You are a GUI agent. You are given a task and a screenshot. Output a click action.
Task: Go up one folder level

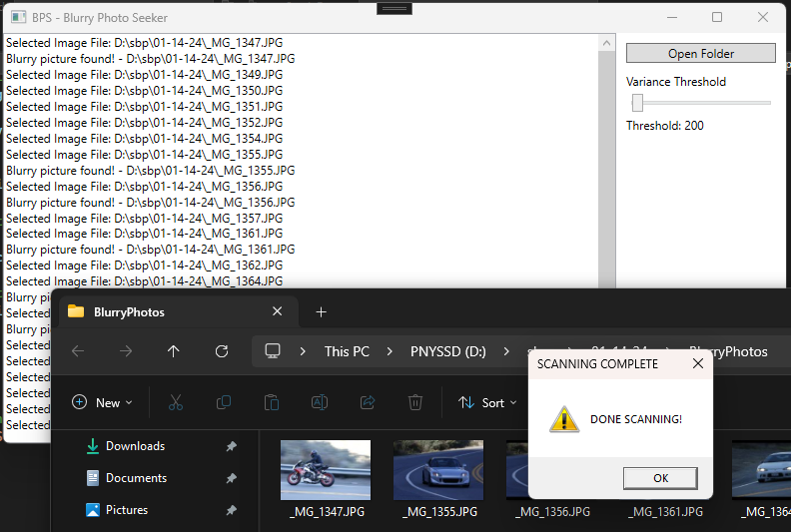click(174, 351)
